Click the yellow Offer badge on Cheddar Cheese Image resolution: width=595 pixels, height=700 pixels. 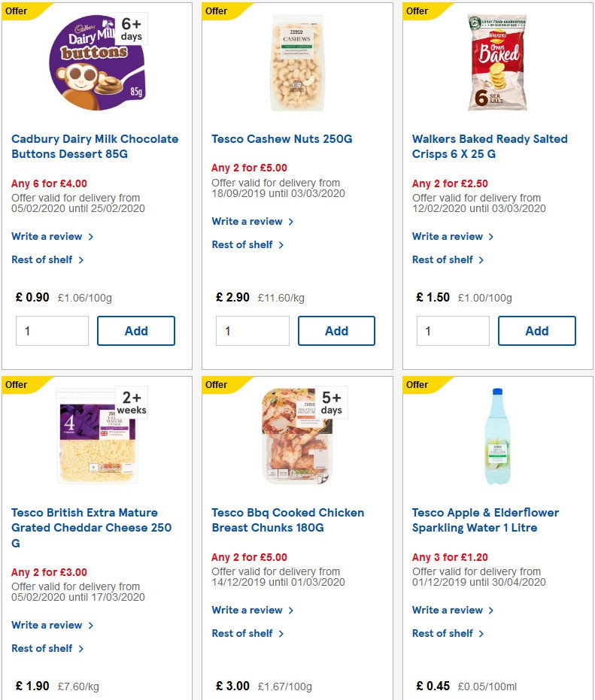[x=15, y=384]
